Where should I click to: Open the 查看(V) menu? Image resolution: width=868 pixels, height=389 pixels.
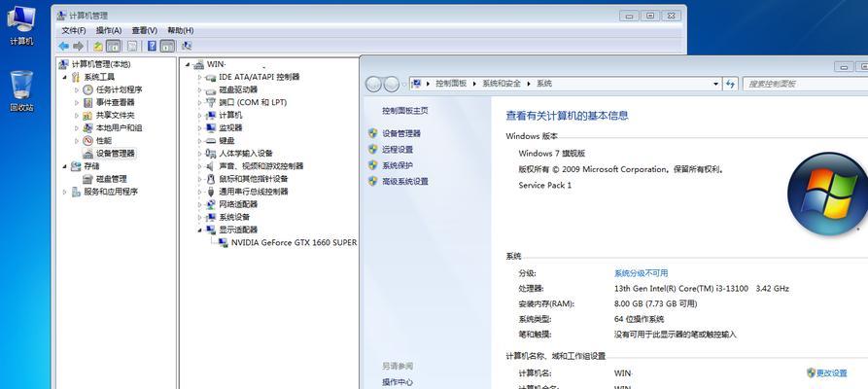click(x=144, y=30)
